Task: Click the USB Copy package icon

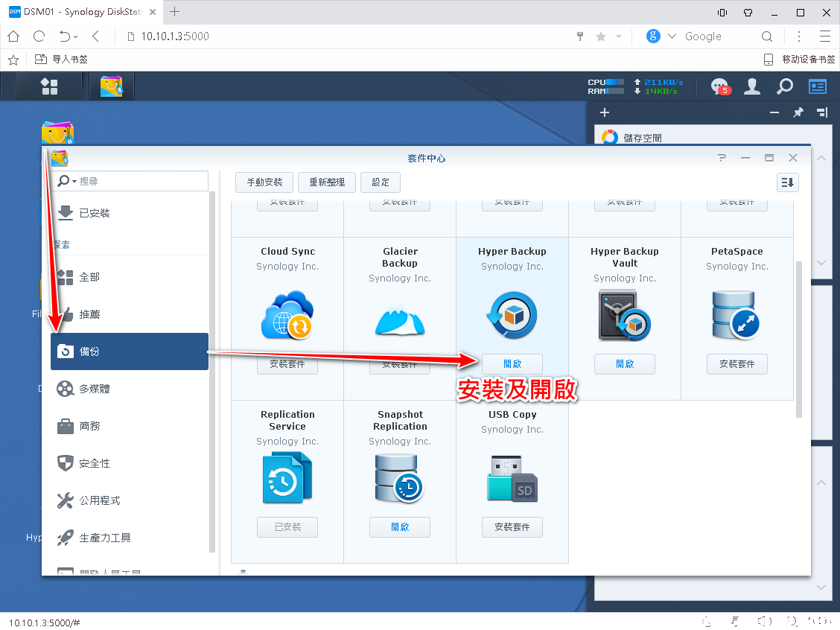Action: click(512, 478)
